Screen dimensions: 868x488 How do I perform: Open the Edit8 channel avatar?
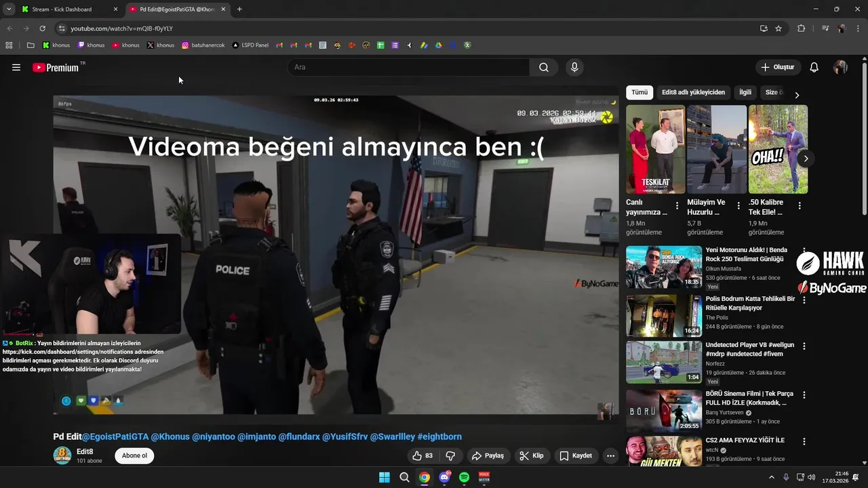point(62,455)
